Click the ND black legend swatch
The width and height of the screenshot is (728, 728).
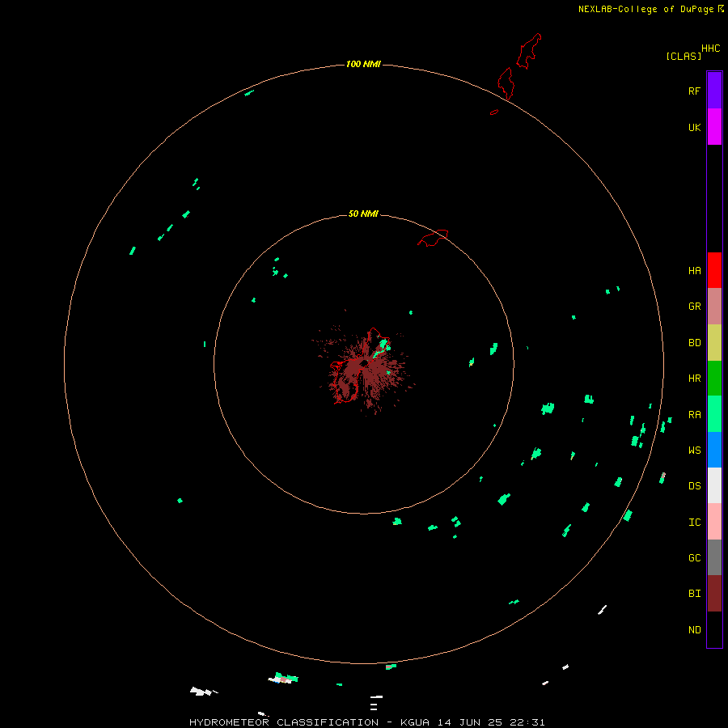pos(714,629)
